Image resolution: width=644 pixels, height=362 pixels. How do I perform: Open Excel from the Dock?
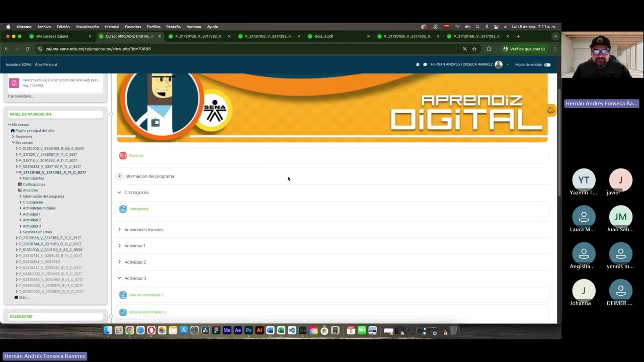click(x=281, y=330)
